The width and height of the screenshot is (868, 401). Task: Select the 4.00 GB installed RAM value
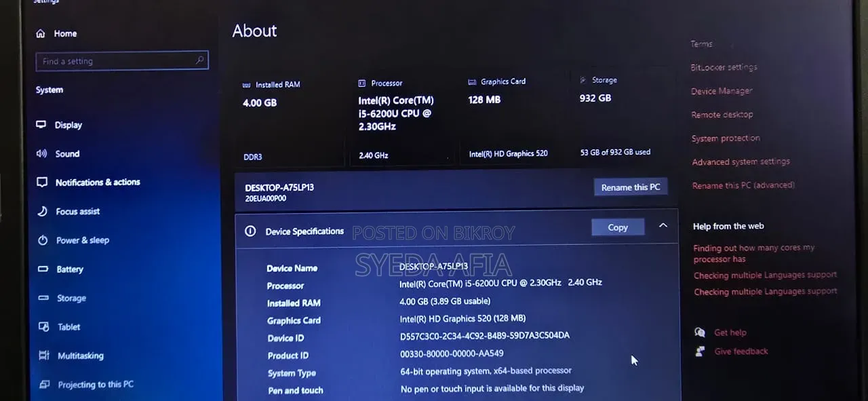260,103
